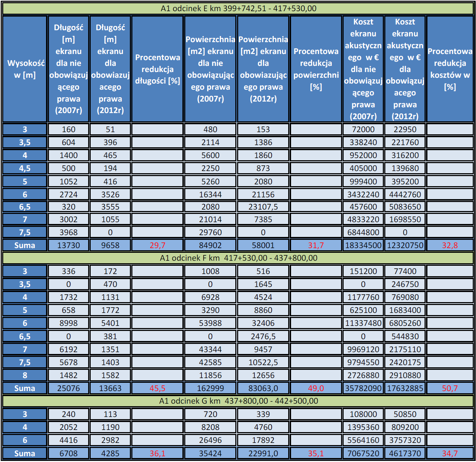Click the cost value '999400'
476x462 pixels.
point(363,181)
